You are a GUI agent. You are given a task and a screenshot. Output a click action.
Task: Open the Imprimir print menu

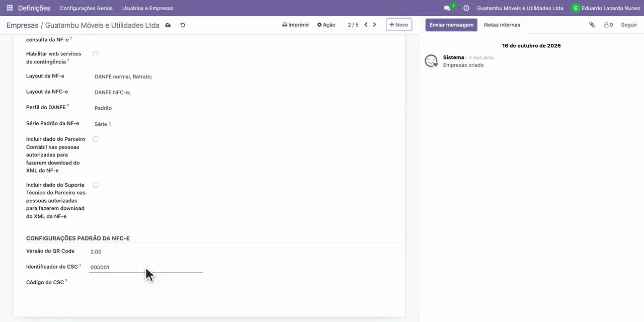(296, 25)
